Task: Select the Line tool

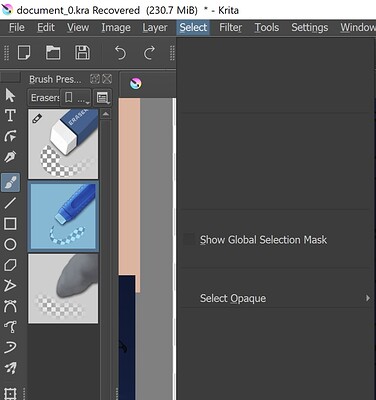Action: (10, 203)
